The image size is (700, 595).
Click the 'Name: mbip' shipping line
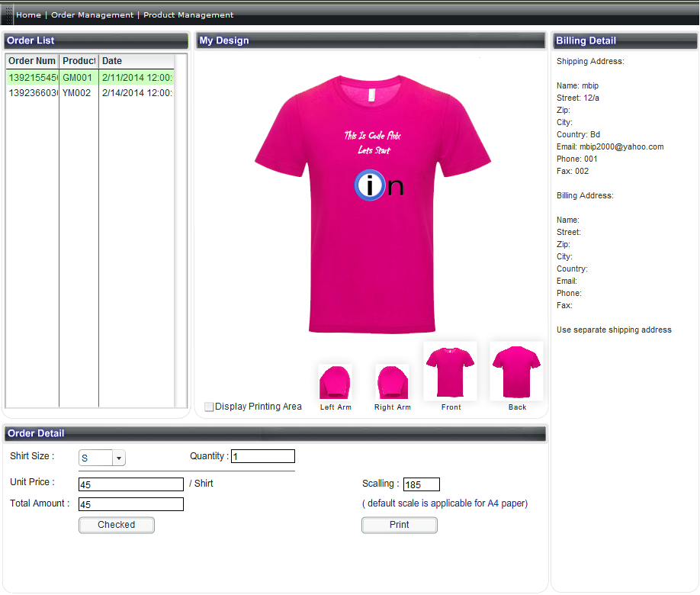pos(577,85)
